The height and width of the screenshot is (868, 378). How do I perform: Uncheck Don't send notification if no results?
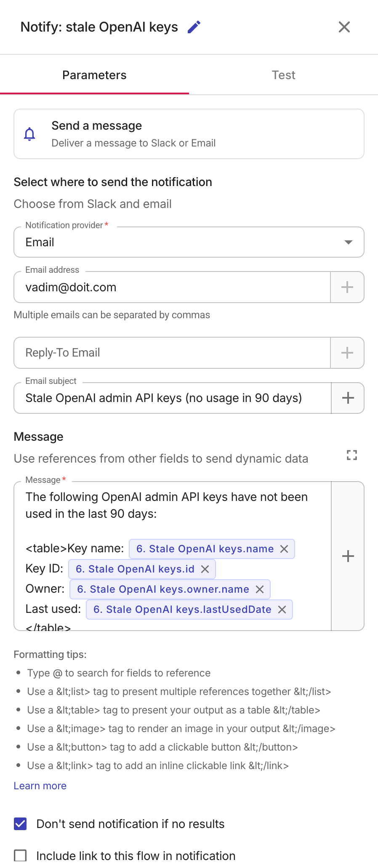click(20, 824)
